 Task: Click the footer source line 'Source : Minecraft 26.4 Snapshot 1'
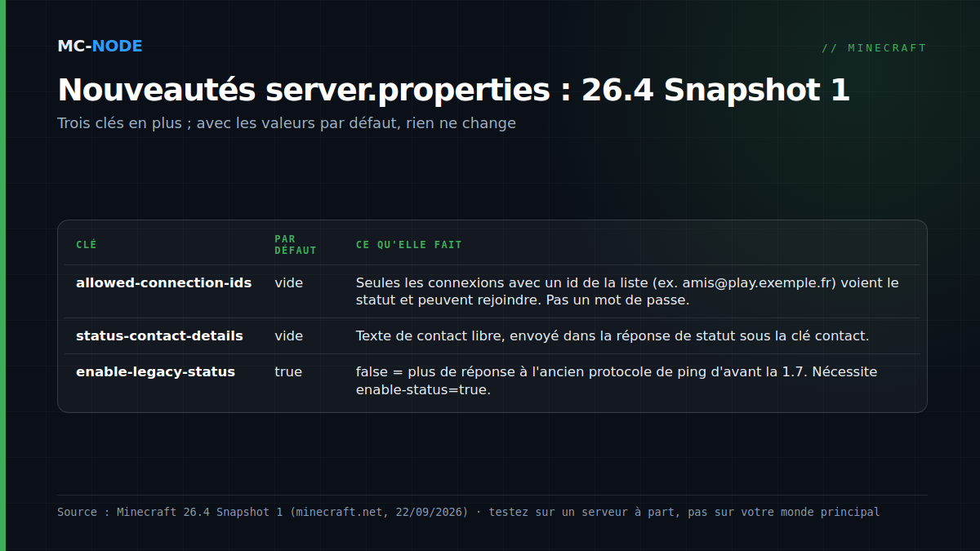469,513
